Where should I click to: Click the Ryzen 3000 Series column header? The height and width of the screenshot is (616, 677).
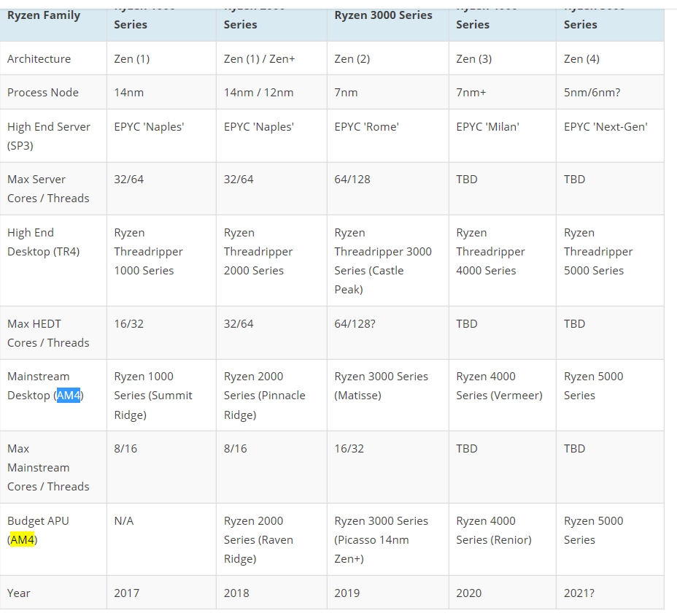[x=383, y=15]
